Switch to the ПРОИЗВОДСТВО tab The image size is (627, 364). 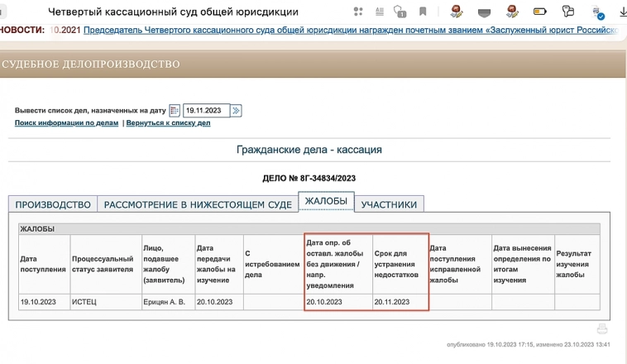53,204
